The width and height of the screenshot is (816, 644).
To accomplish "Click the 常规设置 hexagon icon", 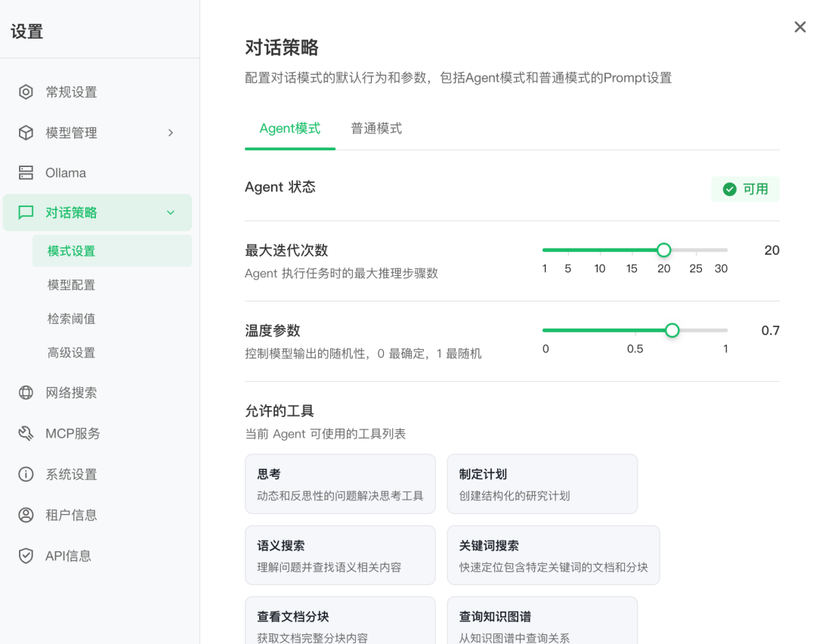I will 26,92.
